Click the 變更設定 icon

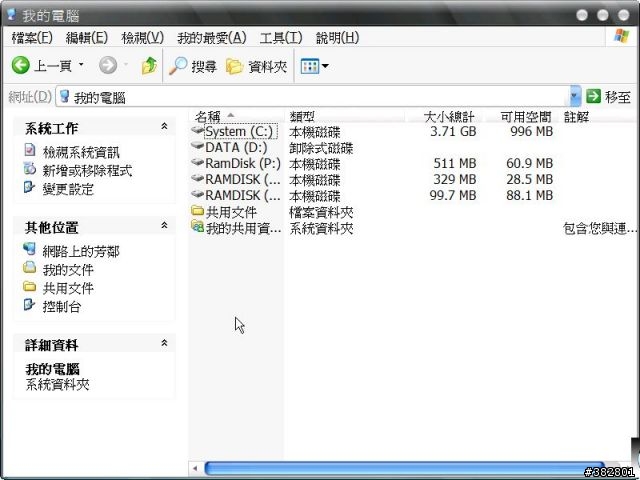pyautogui.click(x=29, y=187)
